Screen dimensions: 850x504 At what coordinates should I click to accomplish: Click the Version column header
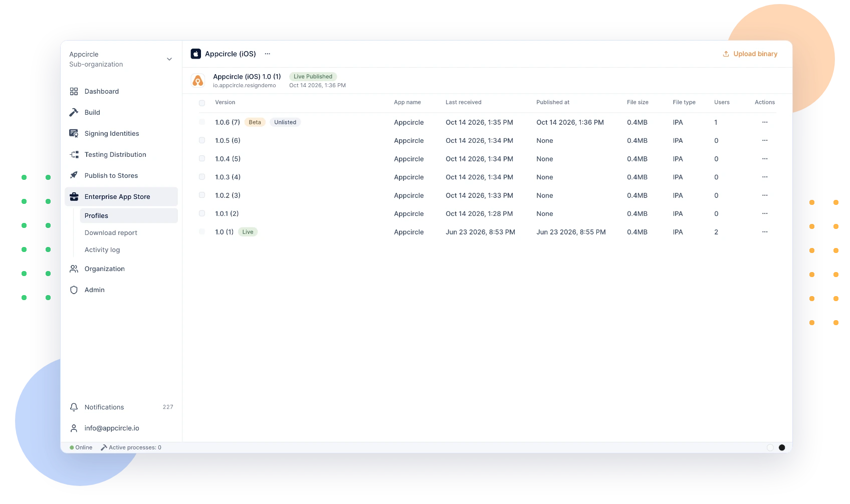coord(225,102)
